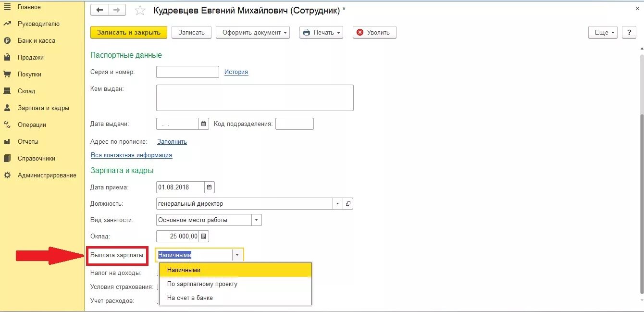The image size is (644, 312).
Task: Click the Продажи shopping bag icon
Action: tap(7, 57)
